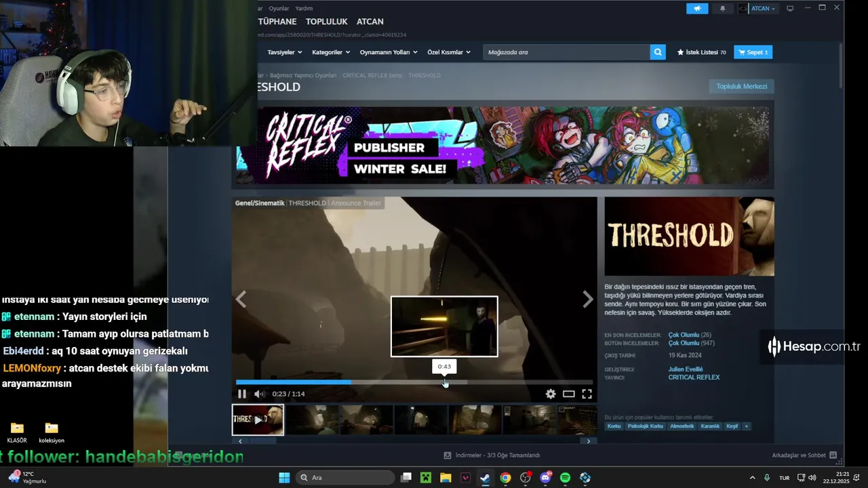The image size is (868, 488).
Task: Open File Explorer from taskbar
Action: [446, 478]
